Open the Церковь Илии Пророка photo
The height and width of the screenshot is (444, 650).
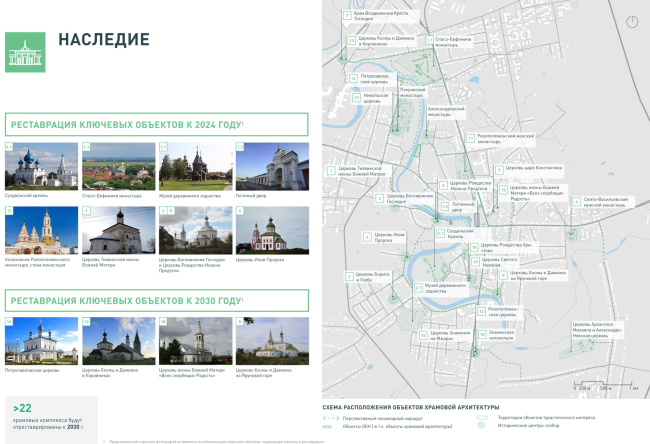(271, 230)
